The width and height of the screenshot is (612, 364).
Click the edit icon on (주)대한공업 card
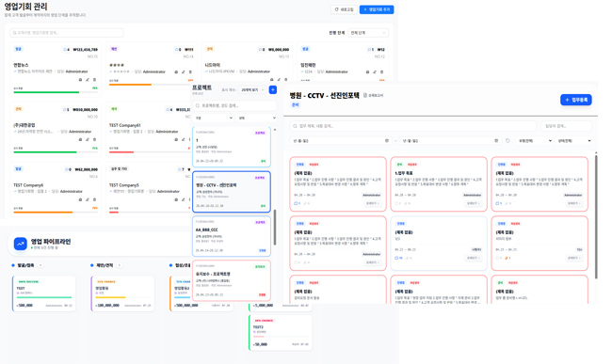88,139
